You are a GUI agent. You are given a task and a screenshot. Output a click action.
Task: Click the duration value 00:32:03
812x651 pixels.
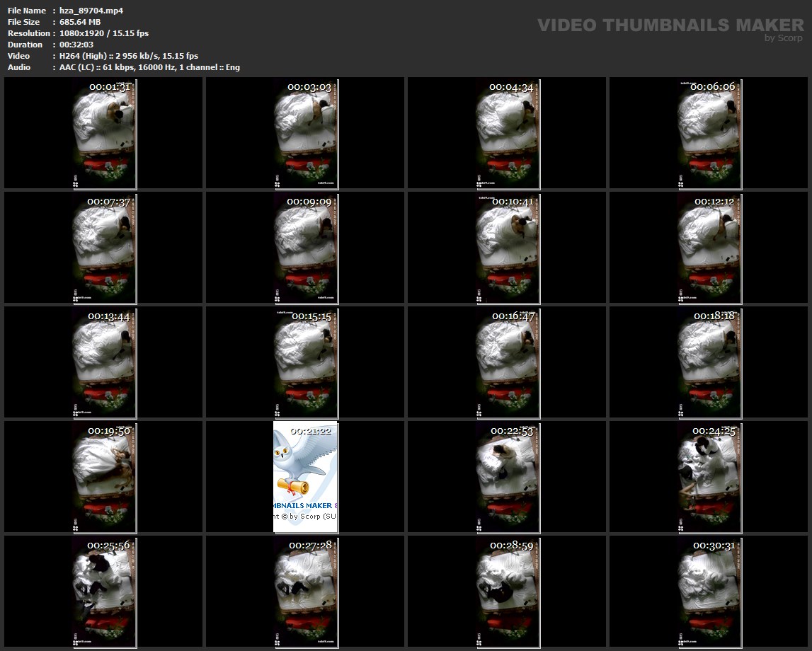76,45
